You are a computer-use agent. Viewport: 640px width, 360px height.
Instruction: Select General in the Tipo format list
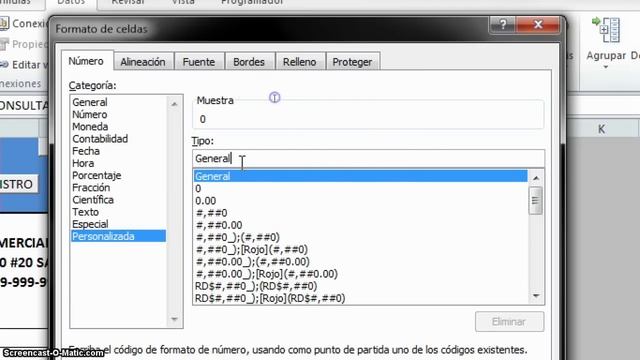(x=360, y=176)
